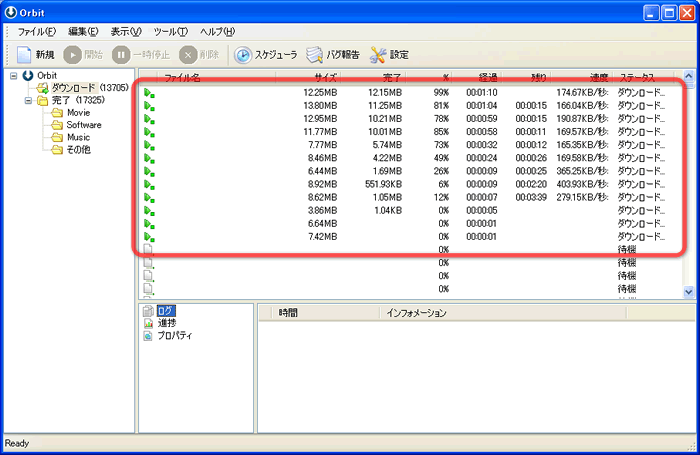
Task: Click download icon of the 3.86MB row
Action: [x=149, y=211]
